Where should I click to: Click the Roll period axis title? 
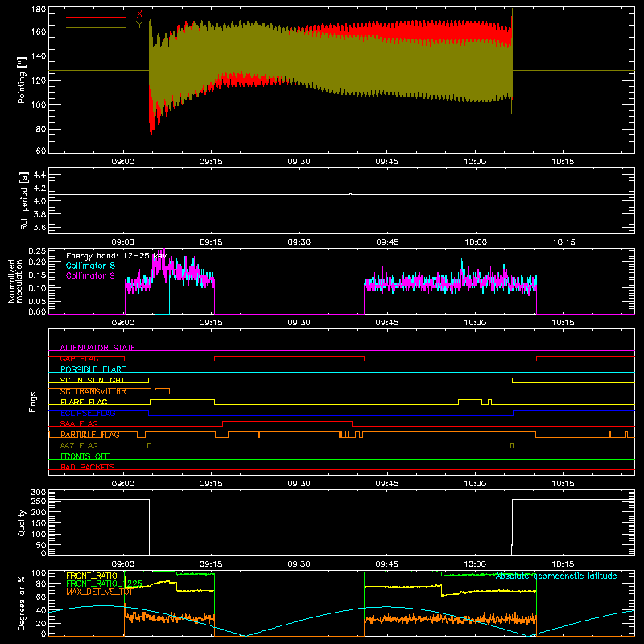24,200
